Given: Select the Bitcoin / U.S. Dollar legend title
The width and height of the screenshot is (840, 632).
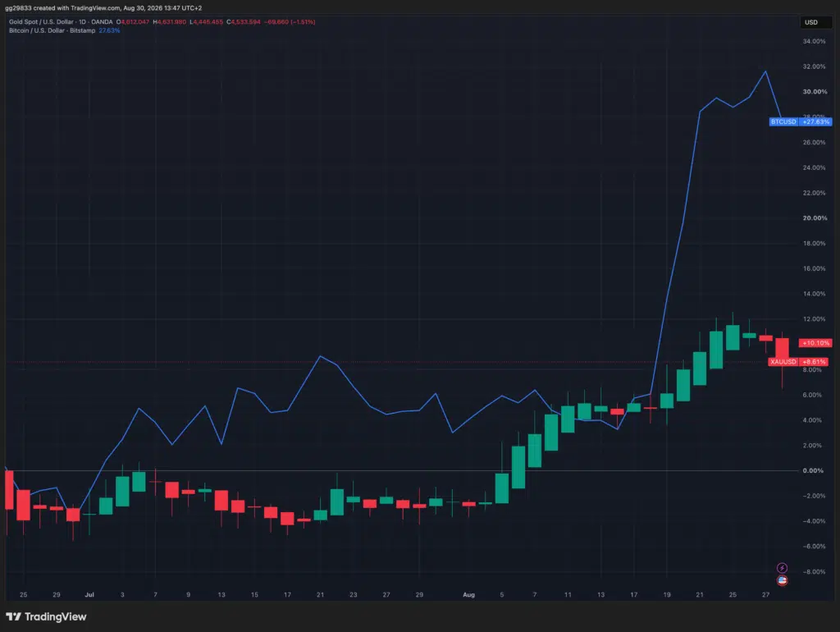Looking at the screenshot, I should point(36,30).
